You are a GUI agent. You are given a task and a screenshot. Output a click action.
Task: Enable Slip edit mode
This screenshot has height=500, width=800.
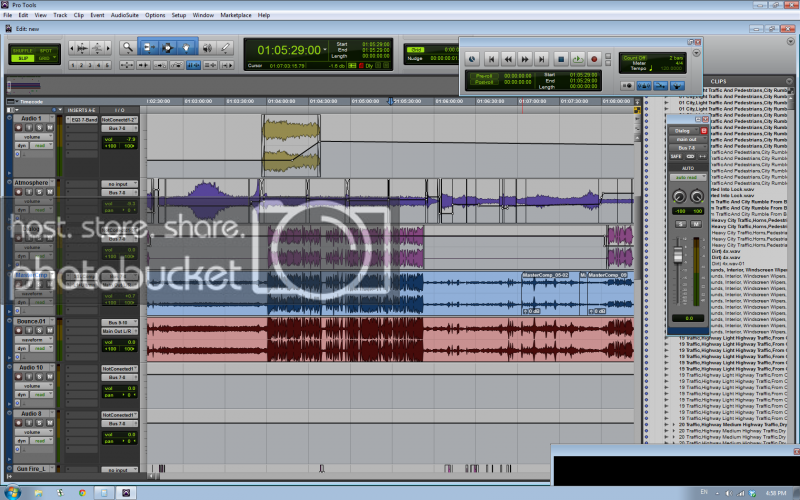[x=22, y=58]
